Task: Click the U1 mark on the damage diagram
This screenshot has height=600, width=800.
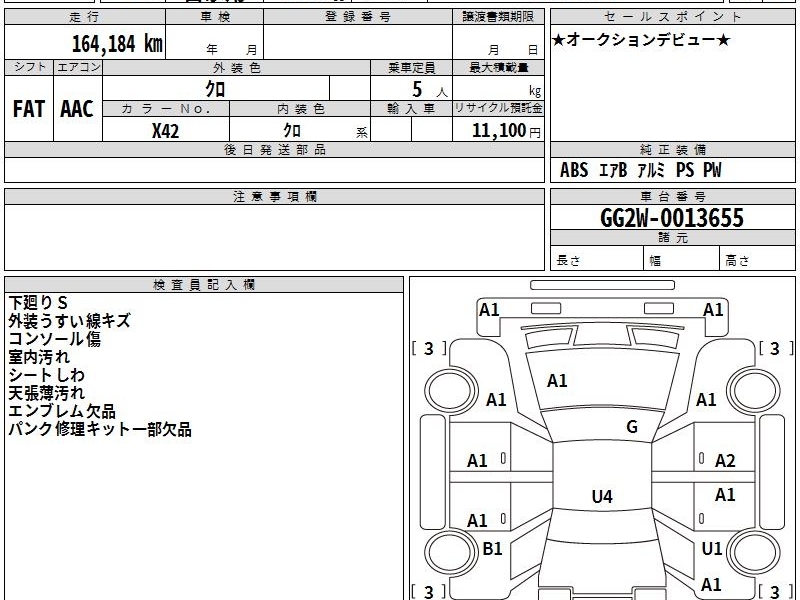Action: 712,548
